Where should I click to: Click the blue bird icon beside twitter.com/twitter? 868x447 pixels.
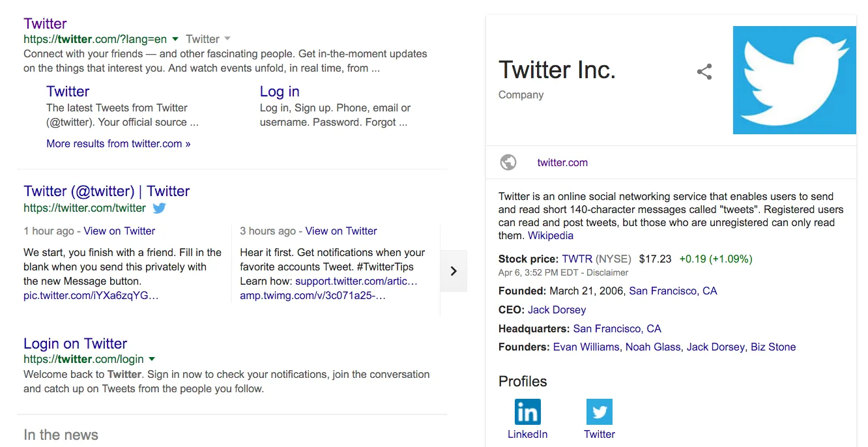coord(160,209)
